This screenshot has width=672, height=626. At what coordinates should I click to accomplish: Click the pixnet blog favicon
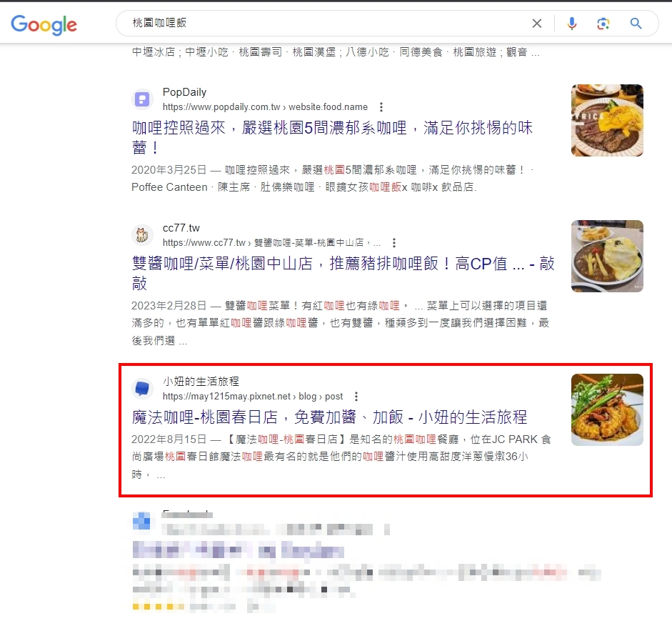click(x=142, y=389)
